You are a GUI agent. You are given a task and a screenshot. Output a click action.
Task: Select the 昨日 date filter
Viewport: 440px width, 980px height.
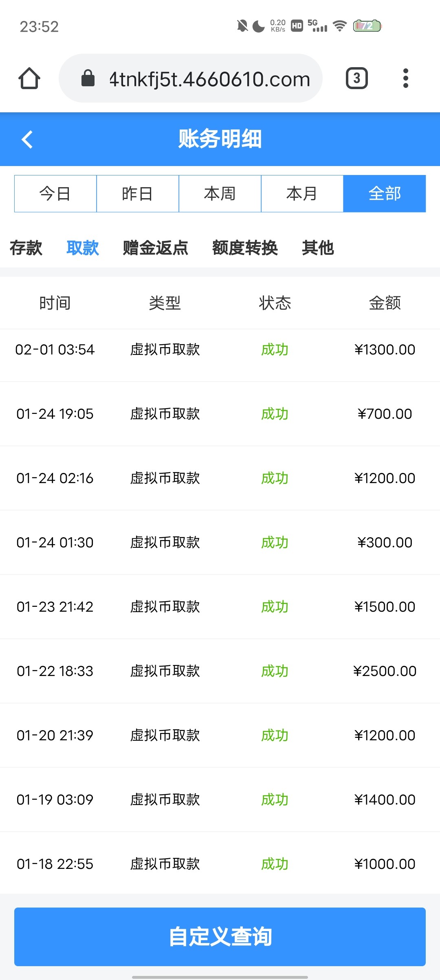138,194
